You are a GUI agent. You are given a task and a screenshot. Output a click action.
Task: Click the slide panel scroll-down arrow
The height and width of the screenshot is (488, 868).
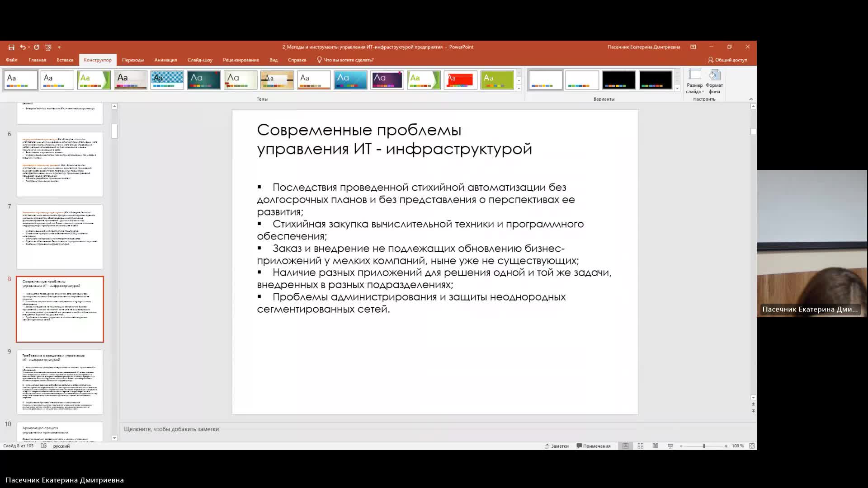[114, 438]
